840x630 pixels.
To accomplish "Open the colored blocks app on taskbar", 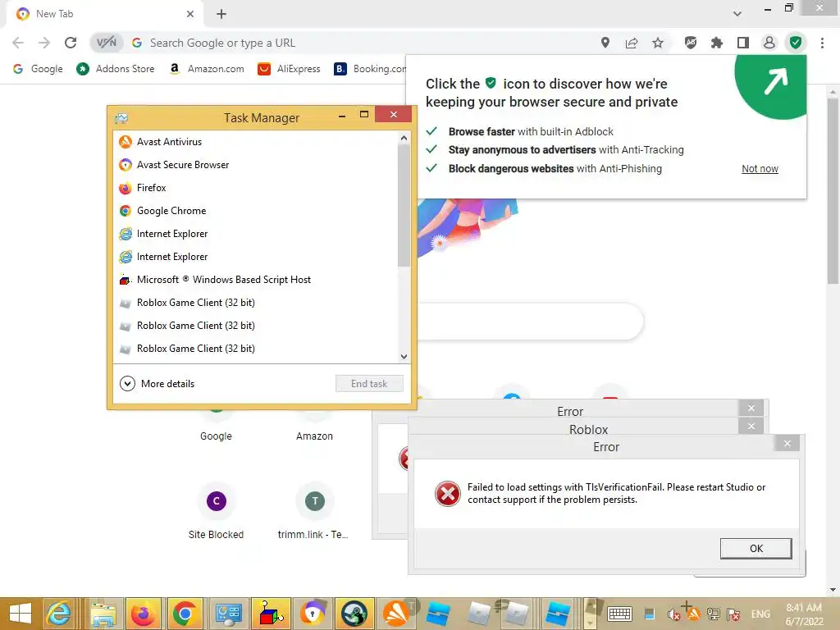I will pyautogui.click(x=271, y=614).
